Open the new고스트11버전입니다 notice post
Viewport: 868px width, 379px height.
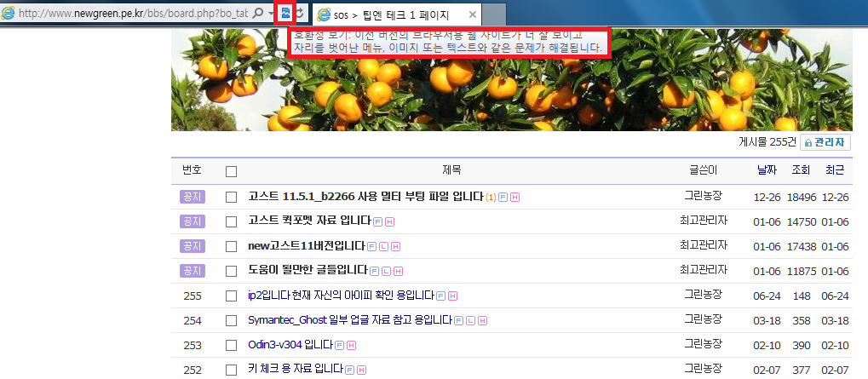306,246
